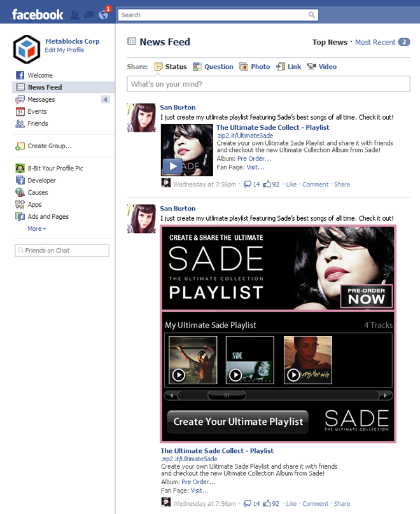Click the playlist scrollbar left arrow

[x=171, y=395]
